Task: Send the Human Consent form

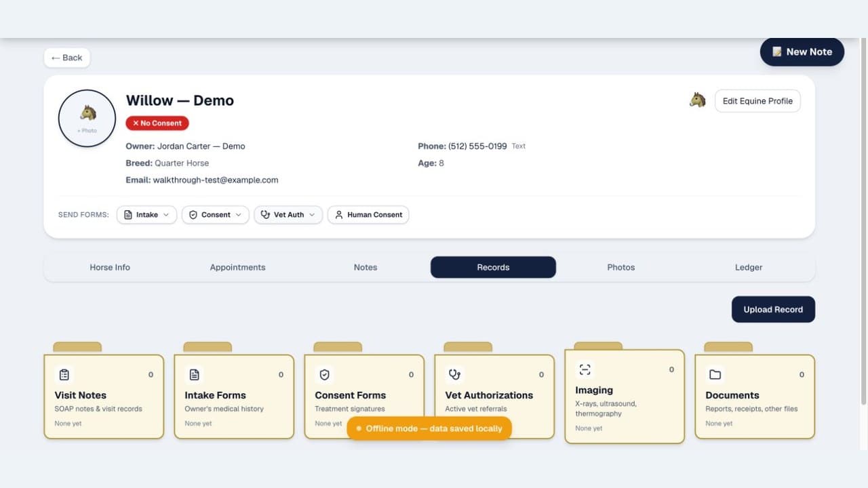Action: (368, 215)
